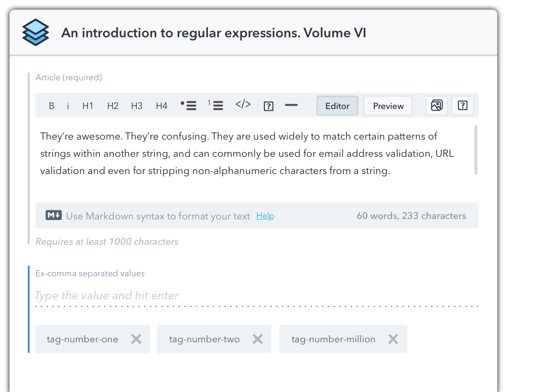Click 'Use Markdown syntax to format your text'
Viewport: 545px width, 392px height.
158,216
